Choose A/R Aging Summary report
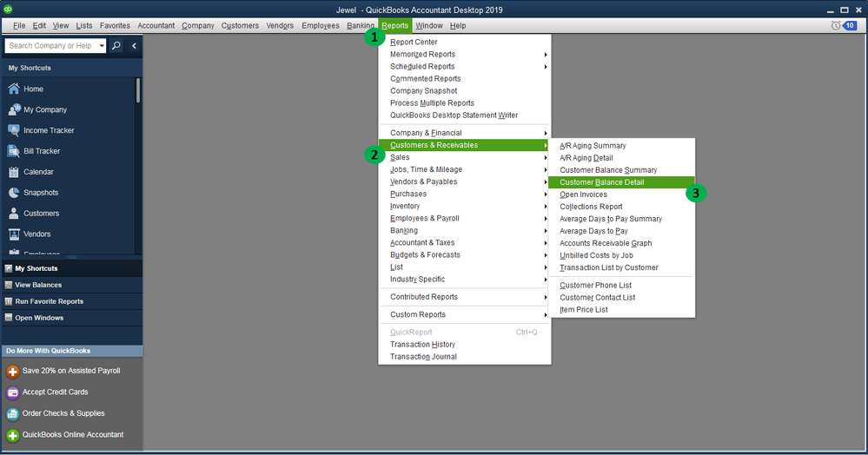 621,146
